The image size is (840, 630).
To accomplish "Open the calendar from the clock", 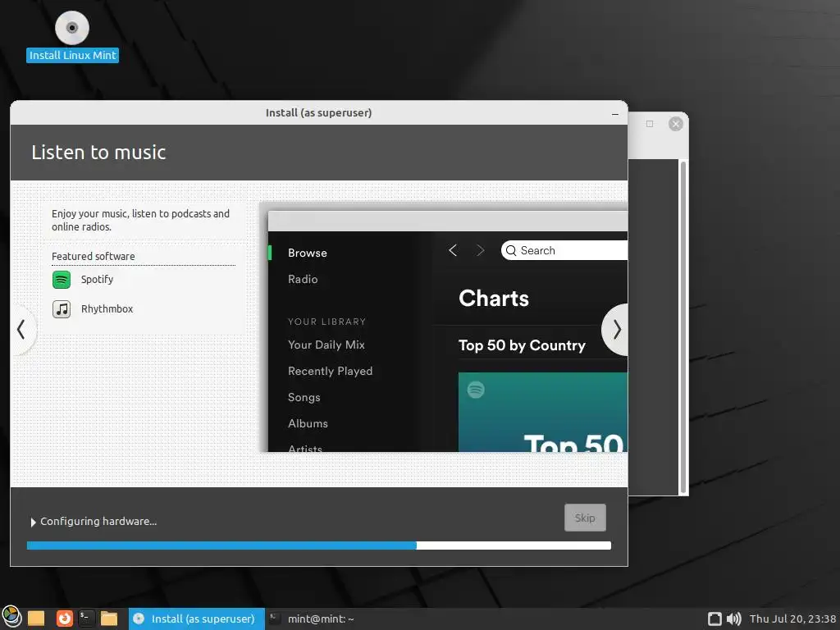I will [792, 619].
